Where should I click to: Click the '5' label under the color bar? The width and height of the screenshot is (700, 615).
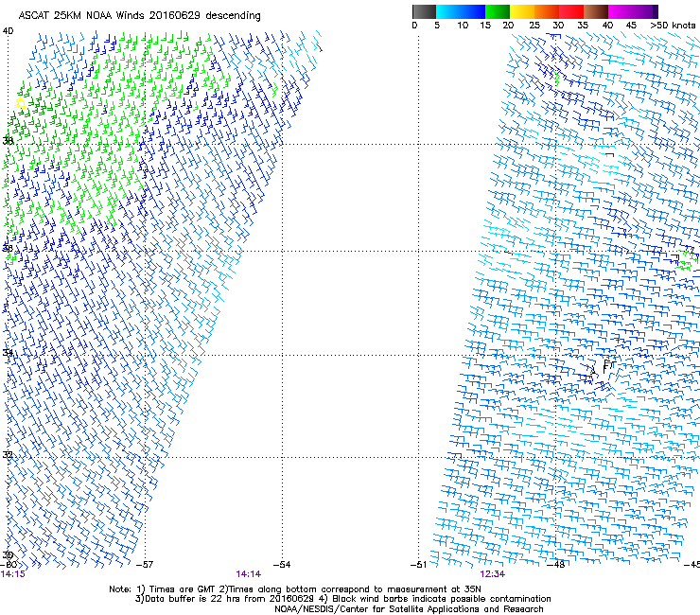click(x=437, y=25)
